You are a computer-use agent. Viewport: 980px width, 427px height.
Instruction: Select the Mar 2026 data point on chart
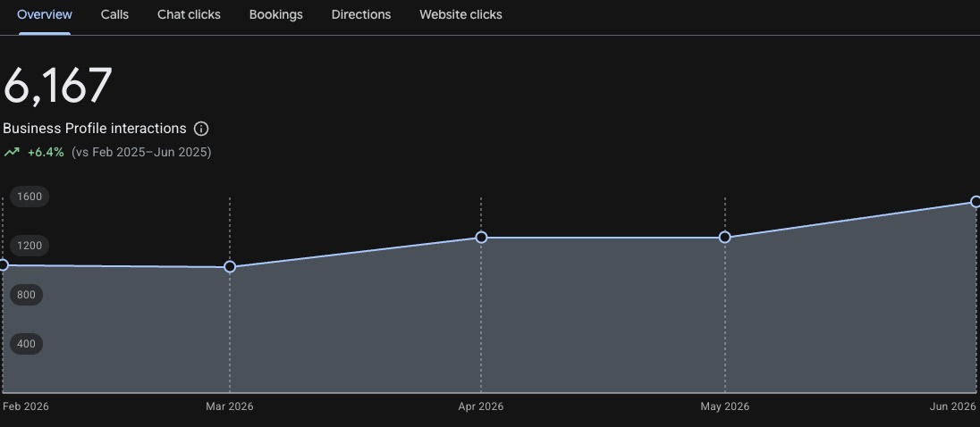coord(230,267)
